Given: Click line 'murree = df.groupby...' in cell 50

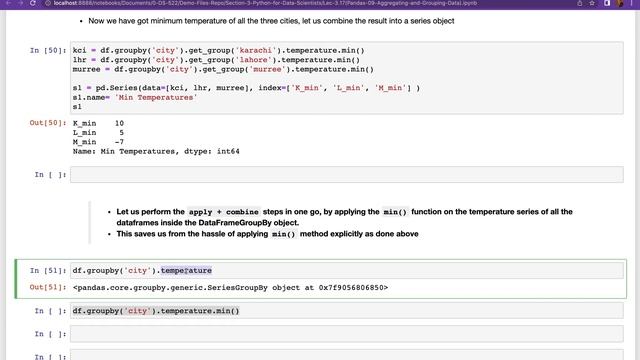Looking at the screenshot, I should pos(223,69).
